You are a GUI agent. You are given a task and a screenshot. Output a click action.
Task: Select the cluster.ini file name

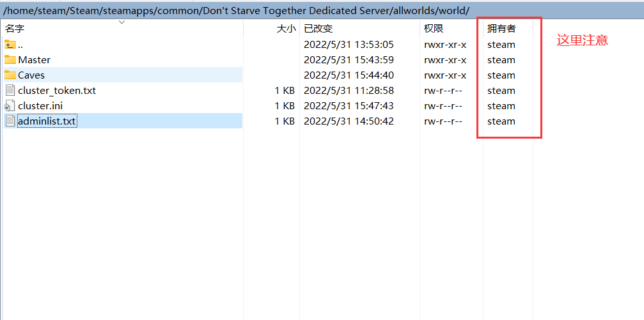(x=40, y=106)
